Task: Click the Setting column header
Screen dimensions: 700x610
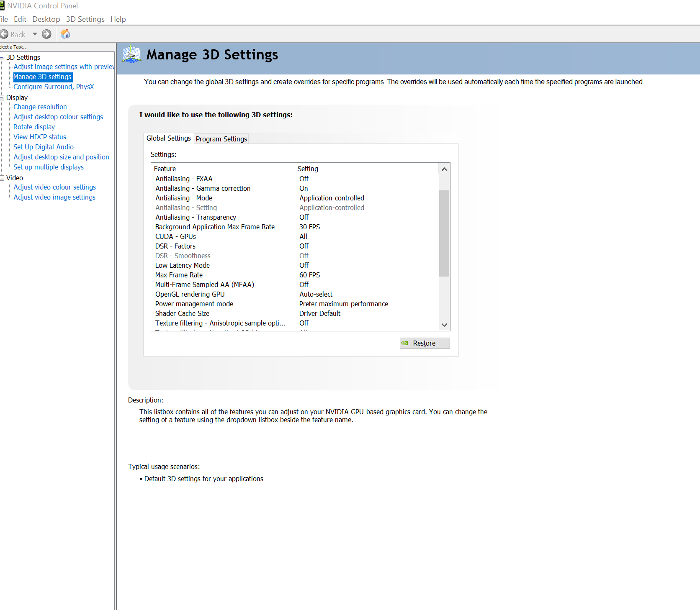Action: click(x=367, y=169)
